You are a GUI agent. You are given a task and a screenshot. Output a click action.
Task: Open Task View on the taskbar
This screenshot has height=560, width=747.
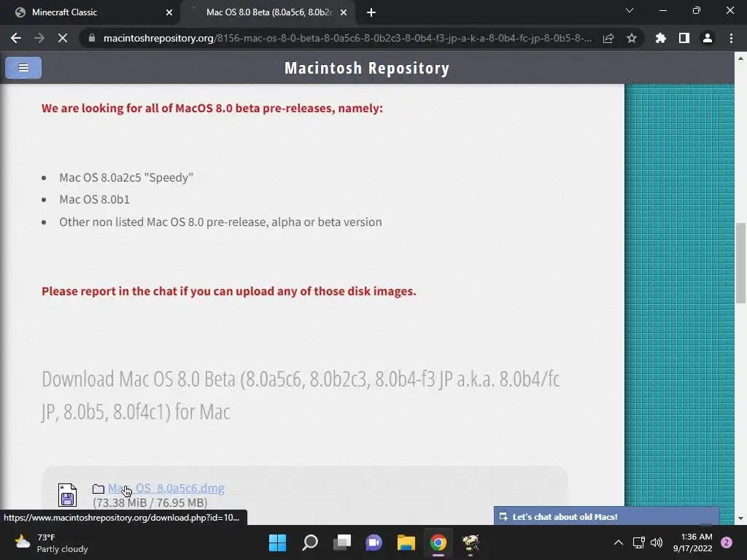click(x=341, y=542)
